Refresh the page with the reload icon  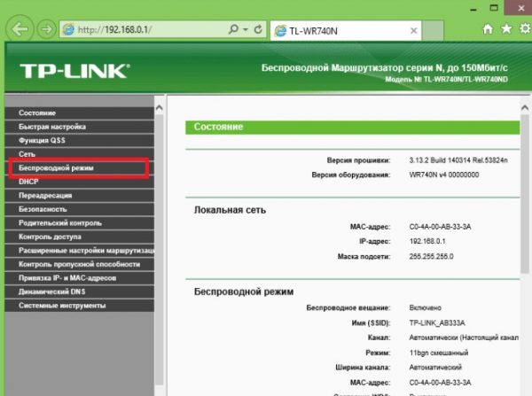(258, 29)
